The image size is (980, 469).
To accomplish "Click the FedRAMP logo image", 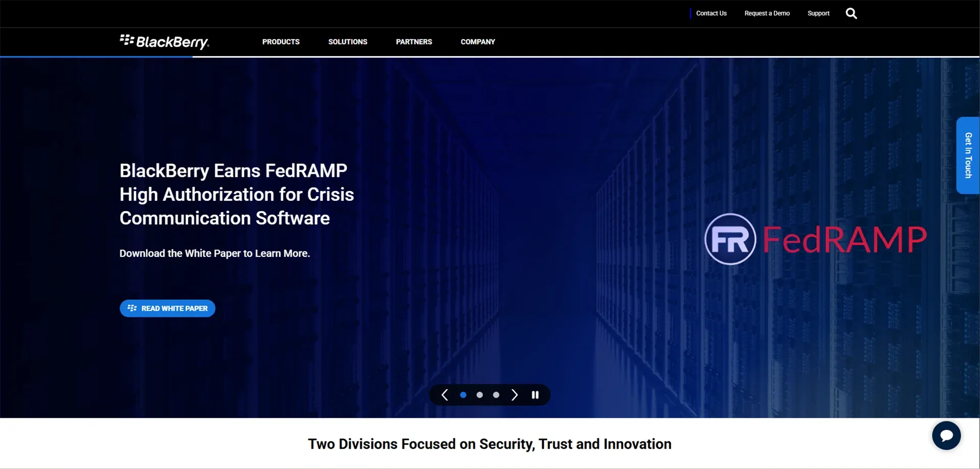I will coord(816,239).
